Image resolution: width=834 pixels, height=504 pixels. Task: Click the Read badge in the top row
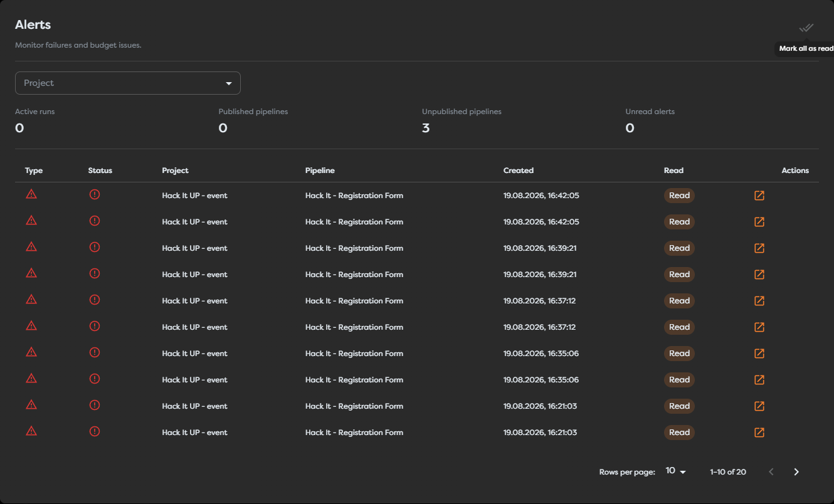point(679,196)
